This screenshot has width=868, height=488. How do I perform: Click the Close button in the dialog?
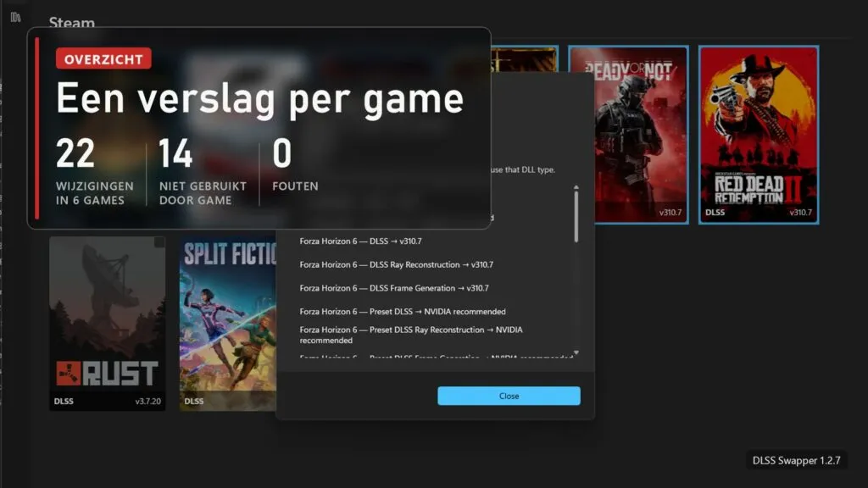pyautogui.click(x=509, y=396)
